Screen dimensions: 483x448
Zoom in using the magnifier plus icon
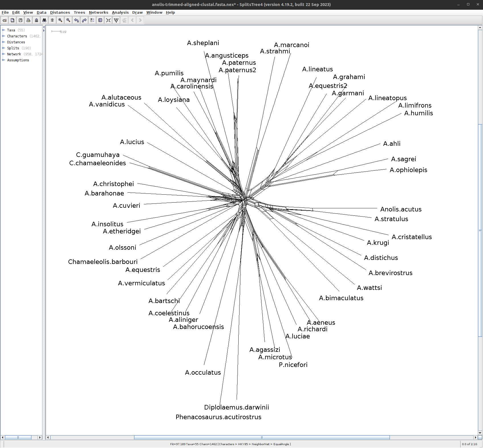tap(60, 20)
